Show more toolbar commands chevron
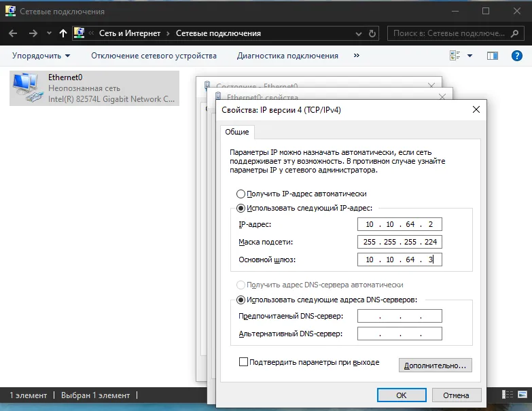Screen dimensions: 532x411 pyautogui.click(x=356, y=55)
